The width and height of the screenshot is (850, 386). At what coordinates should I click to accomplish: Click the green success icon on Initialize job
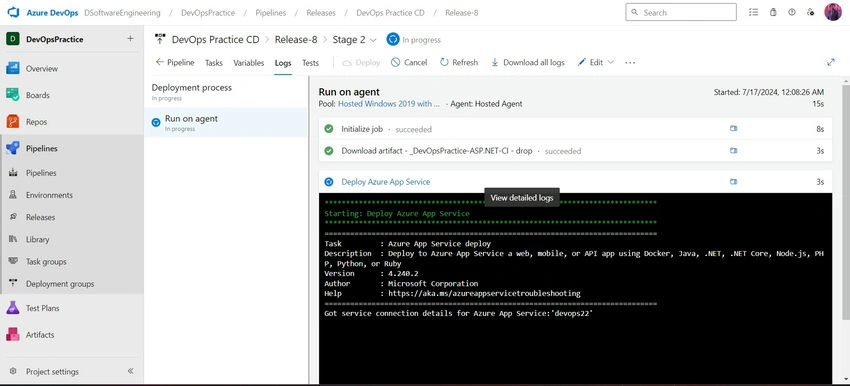329,129
